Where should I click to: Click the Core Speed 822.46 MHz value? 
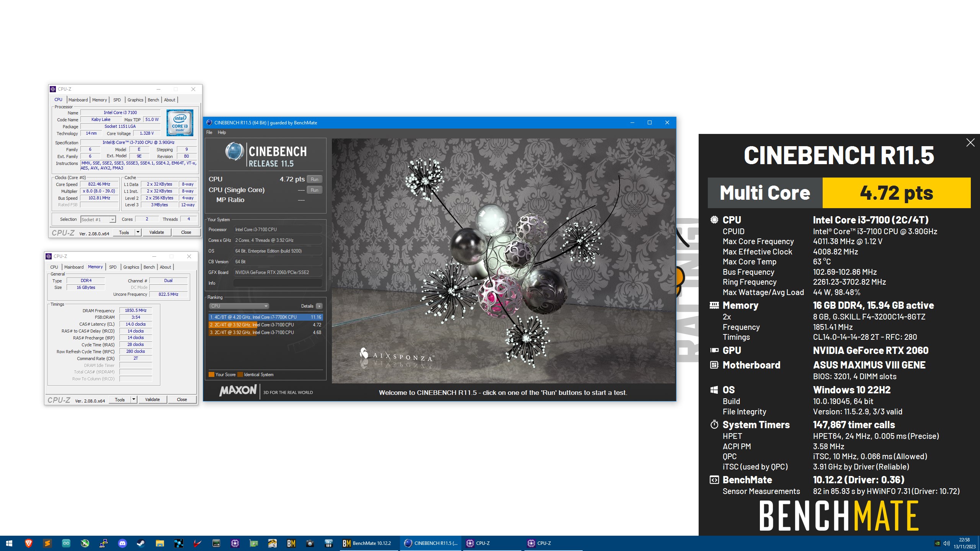tap(99, 184)
